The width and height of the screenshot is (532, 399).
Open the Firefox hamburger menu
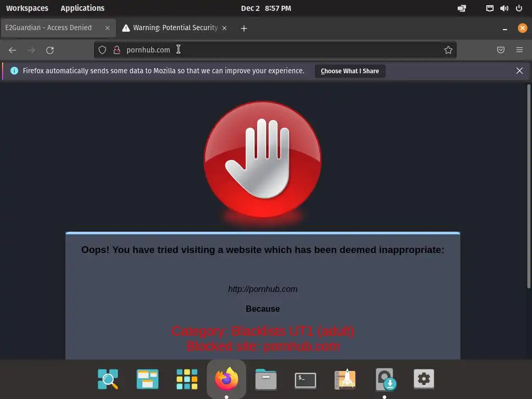tap(520, 50)
